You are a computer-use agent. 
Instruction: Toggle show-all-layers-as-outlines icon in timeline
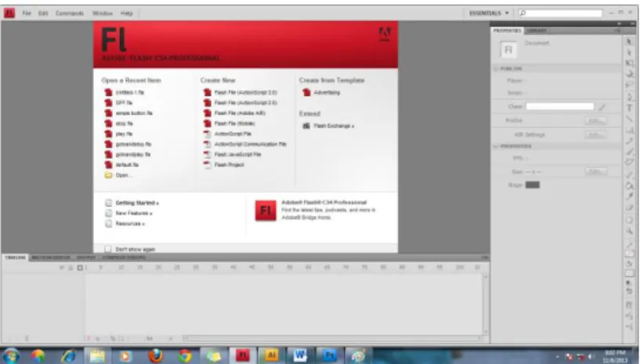80,268
